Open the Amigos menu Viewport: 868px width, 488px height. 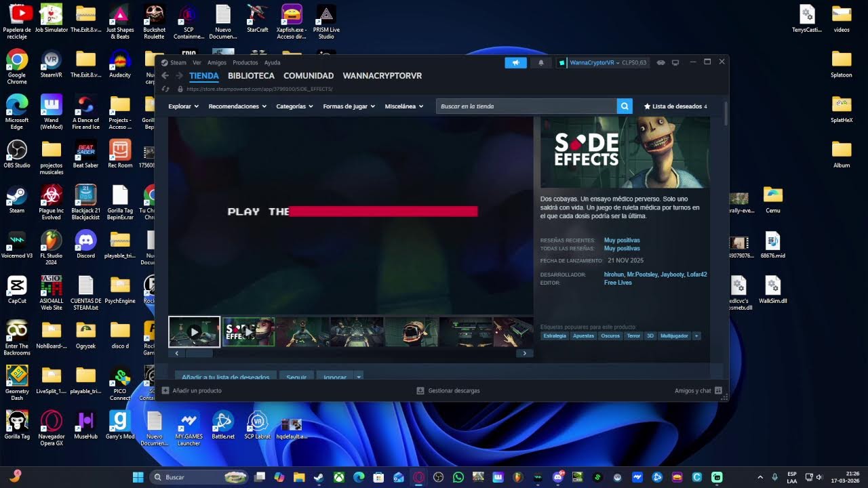pyautogui.click(x=217, y=62)
